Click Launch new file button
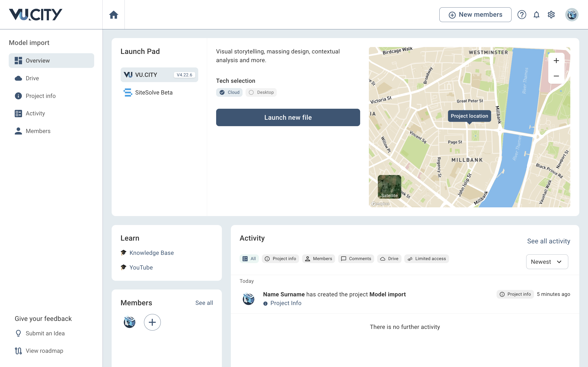The image size is (588, 367). (288, 117)
